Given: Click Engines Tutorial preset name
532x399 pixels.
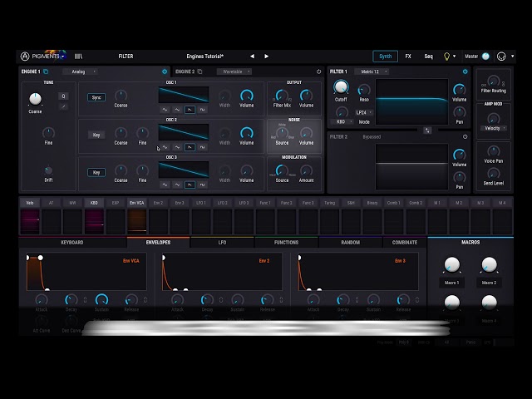Looking at the screenshot, I should click(x=205, y=57).
